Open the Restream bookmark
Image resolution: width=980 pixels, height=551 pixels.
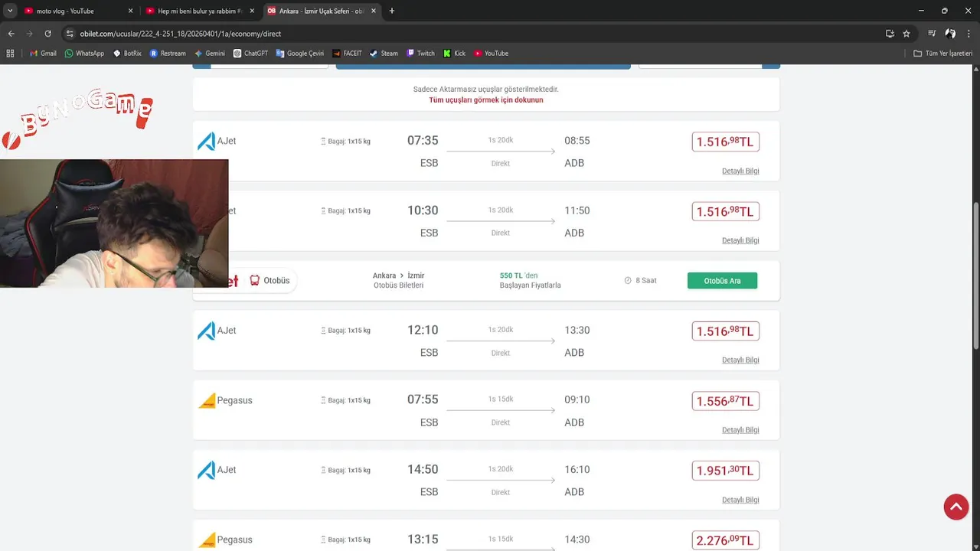(168, 54)
